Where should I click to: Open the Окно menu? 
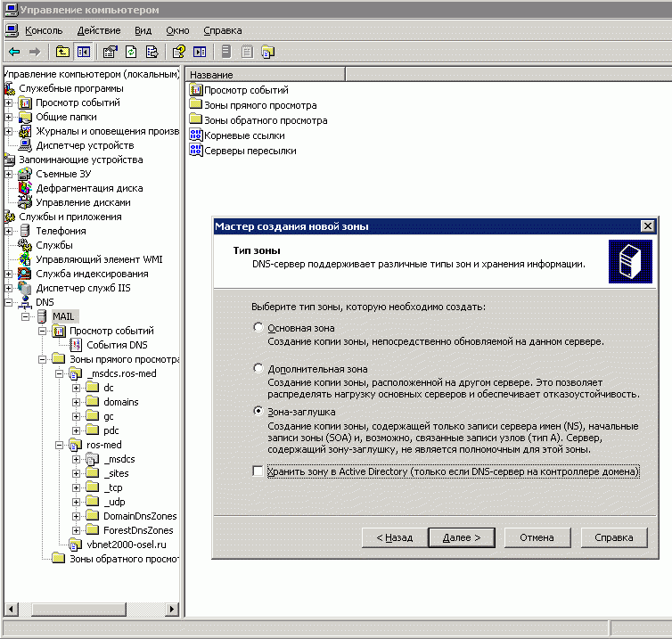pos(177,30)
